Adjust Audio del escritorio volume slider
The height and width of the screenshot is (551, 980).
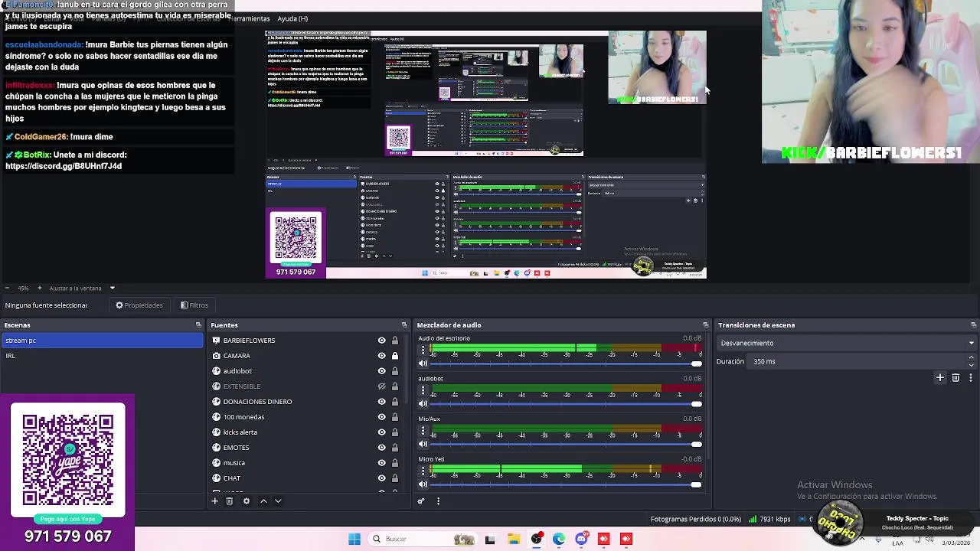pos(565,364)
